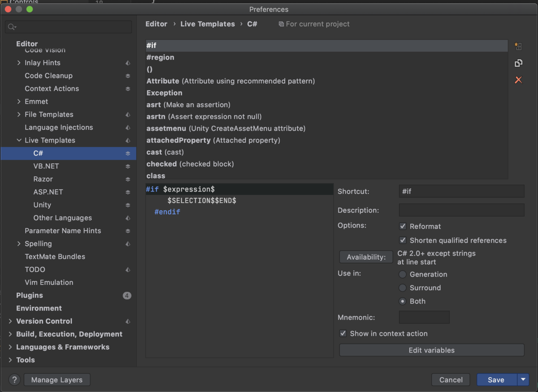Click the orange Delete Template icon

(518, 80)
